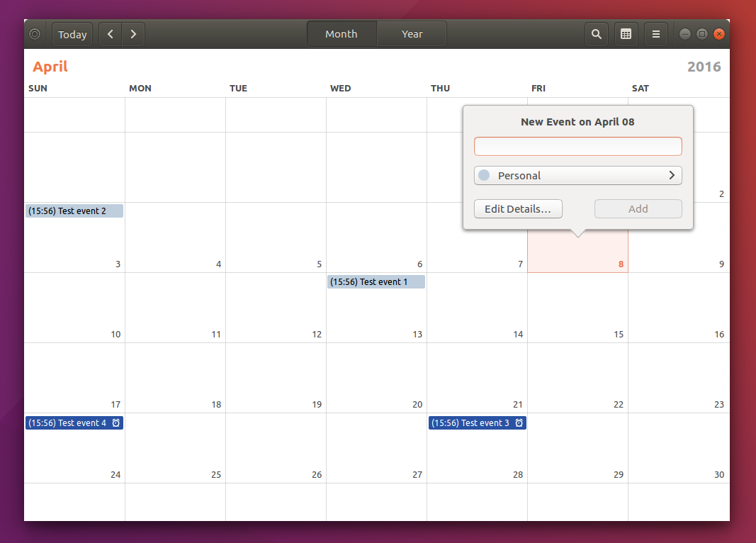
Task: Select the April 22 day cell
Action: pyautogui.click(x=577, y=376)
